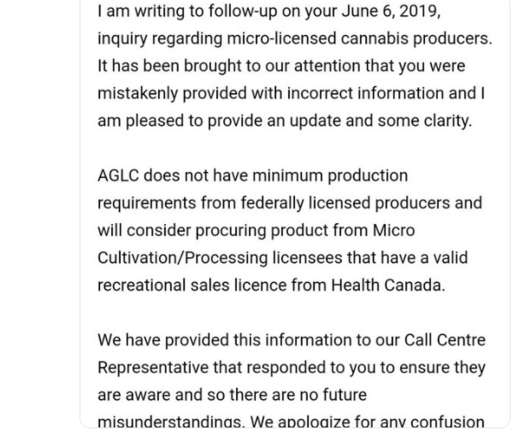
Task: Click the date "June 6, 2019" in the message
Action: (x=391, y=11)
